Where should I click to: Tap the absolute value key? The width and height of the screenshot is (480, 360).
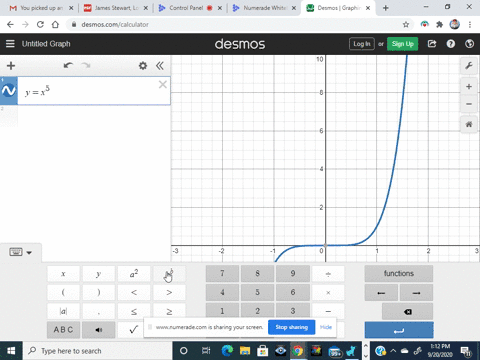point(63,311)
